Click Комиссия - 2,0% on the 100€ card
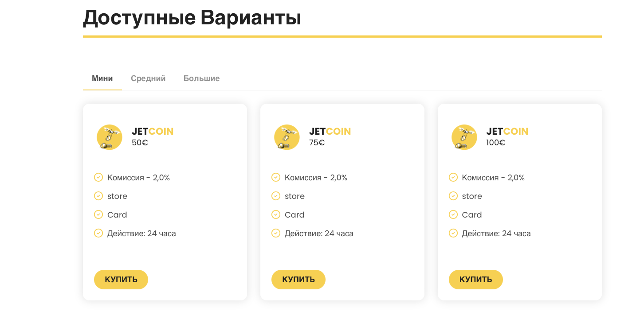Screen dimensions: 644x327 coord(493,178)
